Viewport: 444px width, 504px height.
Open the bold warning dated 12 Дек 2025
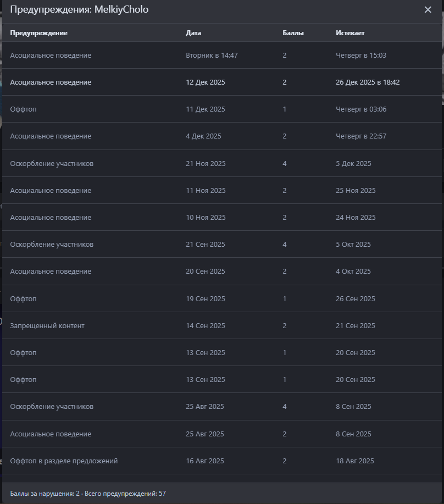[51, 82]
